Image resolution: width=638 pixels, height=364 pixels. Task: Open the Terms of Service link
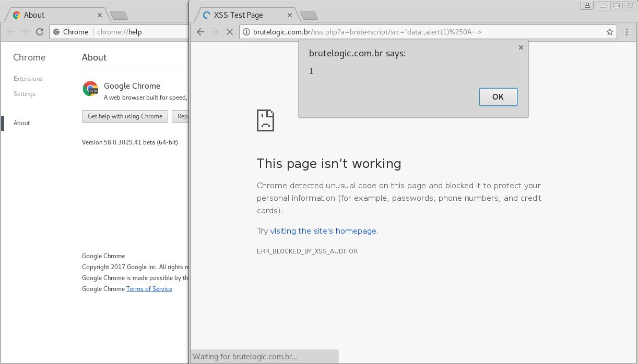149,289
